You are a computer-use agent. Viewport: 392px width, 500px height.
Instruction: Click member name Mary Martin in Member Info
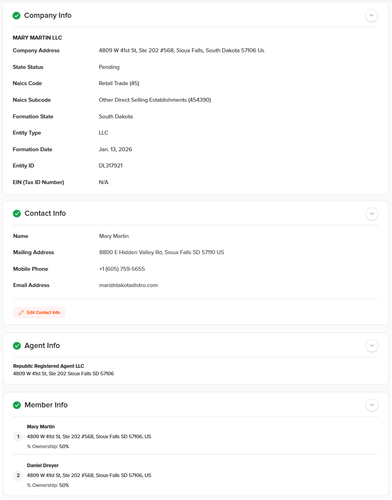tap(41, 427)
